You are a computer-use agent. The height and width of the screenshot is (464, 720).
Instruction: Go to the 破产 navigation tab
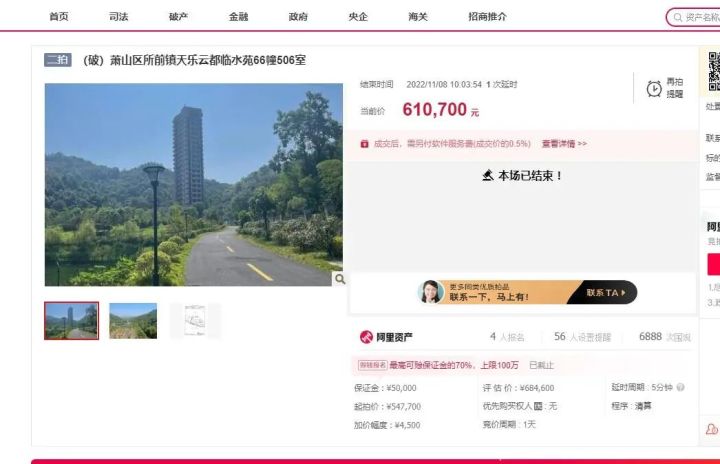point(178,17)
